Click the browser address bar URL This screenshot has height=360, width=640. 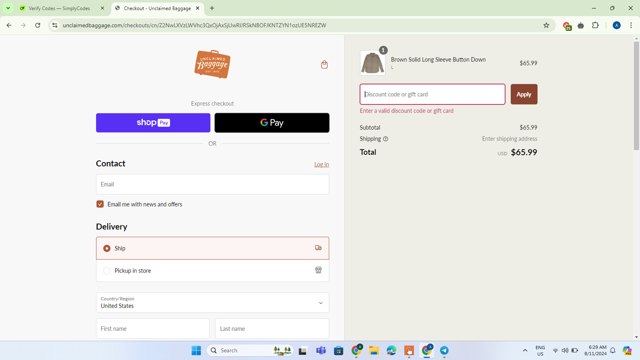[x=194, y=25]
